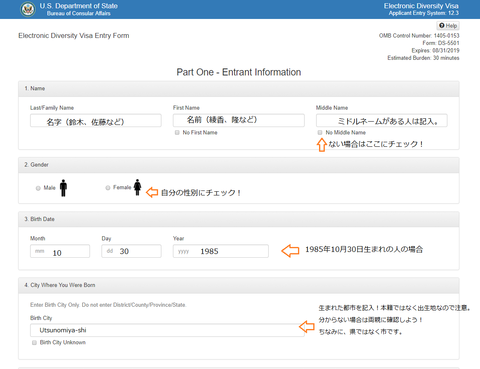
Task: Click the Estimated Burden: 30 minutes text
Action: 423,58
